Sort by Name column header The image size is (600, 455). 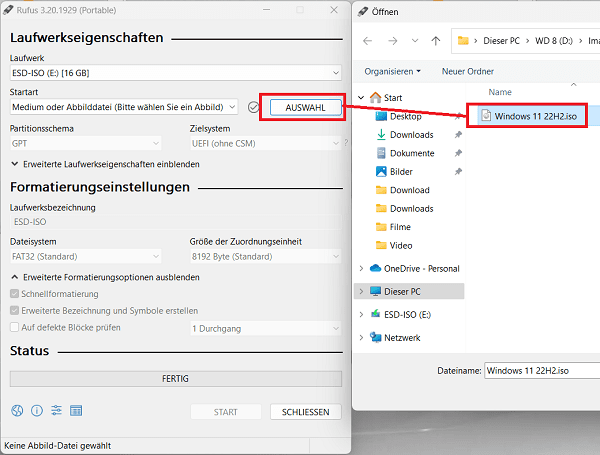500,92
